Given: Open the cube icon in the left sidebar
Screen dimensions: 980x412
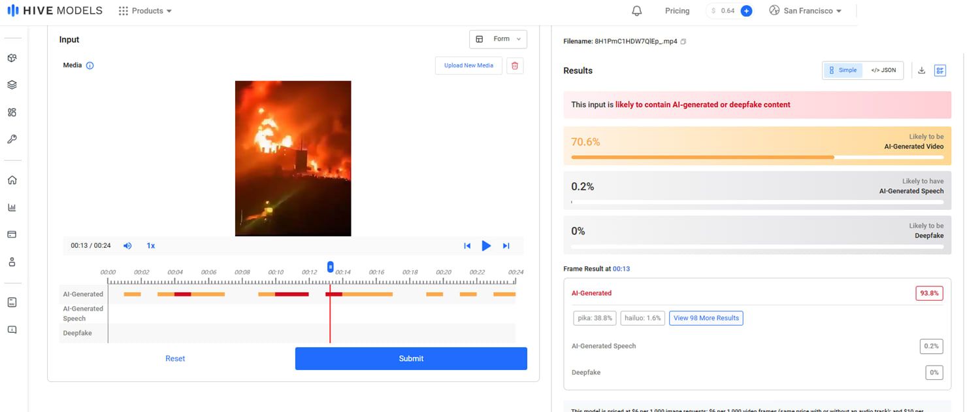Looking at the screenshot, I should coord(12,58).
